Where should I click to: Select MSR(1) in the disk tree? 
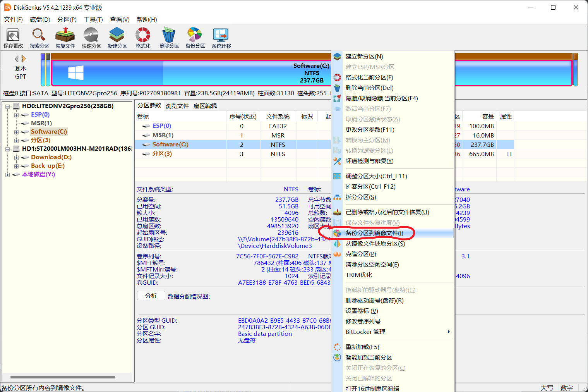41,123
